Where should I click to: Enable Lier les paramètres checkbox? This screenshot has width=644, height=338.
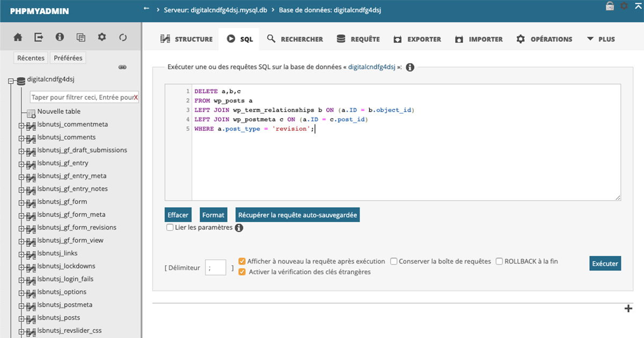coord(170,227)
